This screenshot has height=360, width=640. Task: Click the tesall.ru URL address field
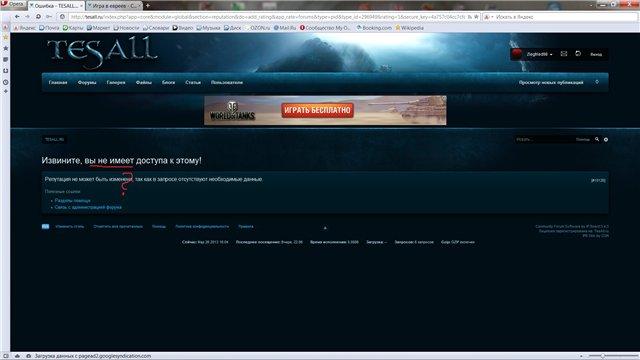coord(267,17)
